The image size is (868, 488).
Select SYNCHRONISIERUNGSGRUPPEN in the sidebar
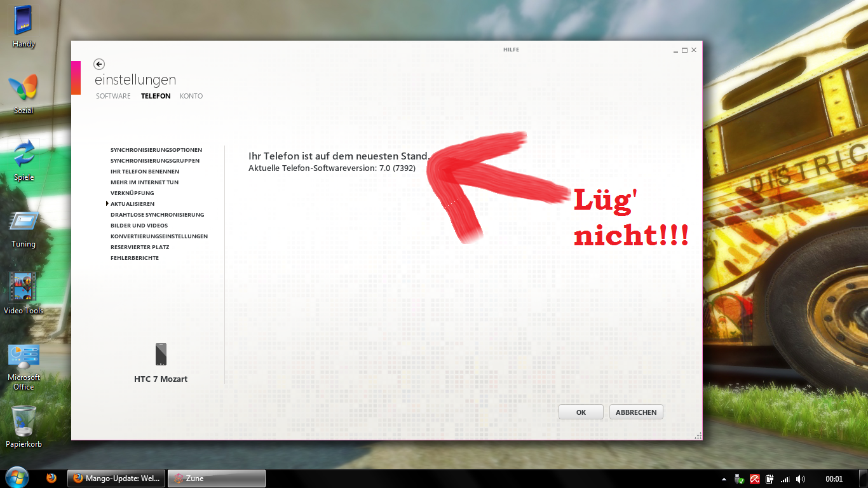click(155, 161)
